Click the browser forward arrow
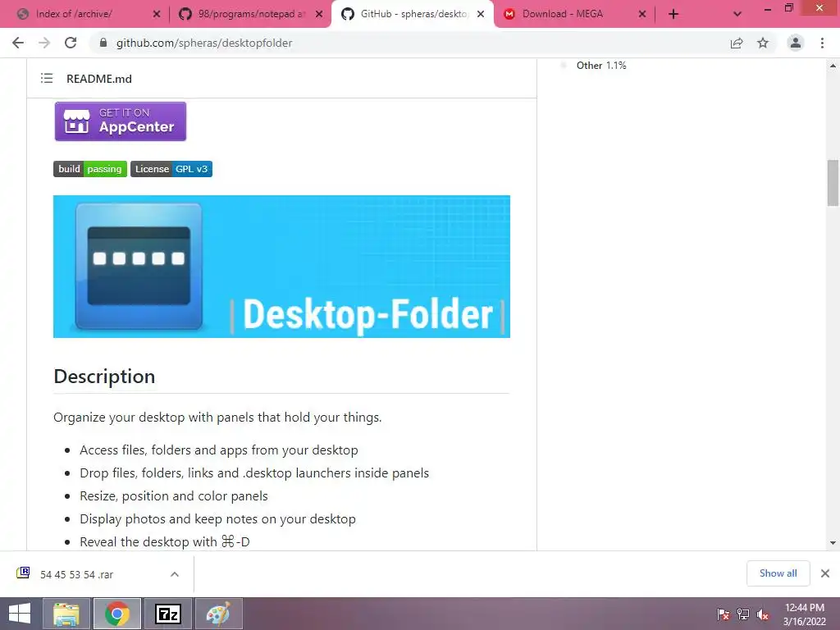840x630 pixels. pyautogui.click(x=44, y=43)
